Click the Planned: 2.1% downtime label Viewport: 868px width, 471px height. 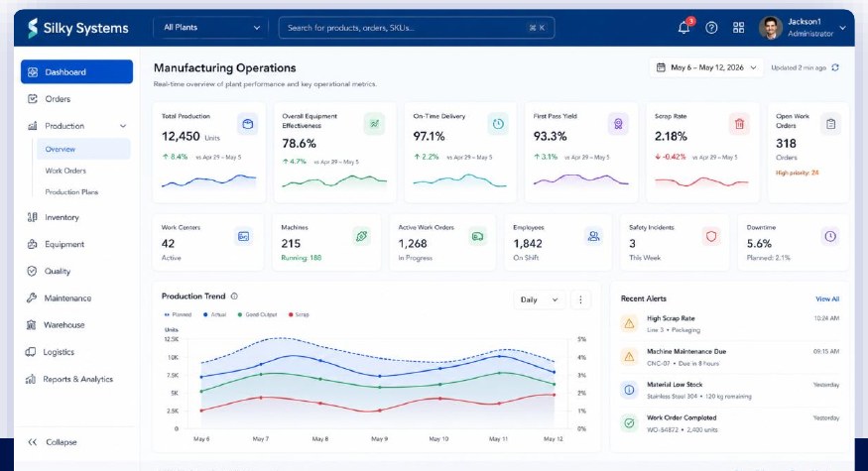pyautogui.click(x=769, y=258)
